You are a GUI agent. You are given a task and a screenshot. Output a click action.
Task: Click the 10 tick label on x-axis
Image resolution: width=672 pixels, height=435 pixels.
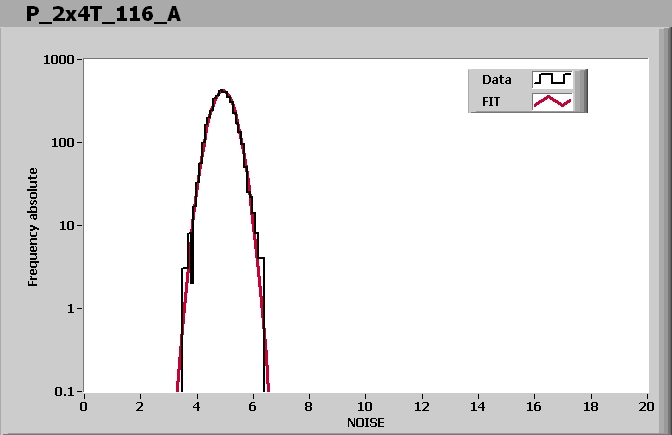[x=365, y=406]
